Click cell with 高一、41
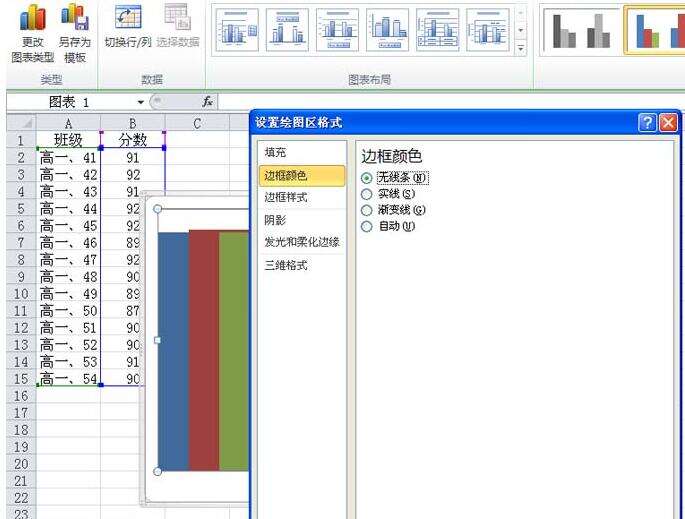 (68, 157)
